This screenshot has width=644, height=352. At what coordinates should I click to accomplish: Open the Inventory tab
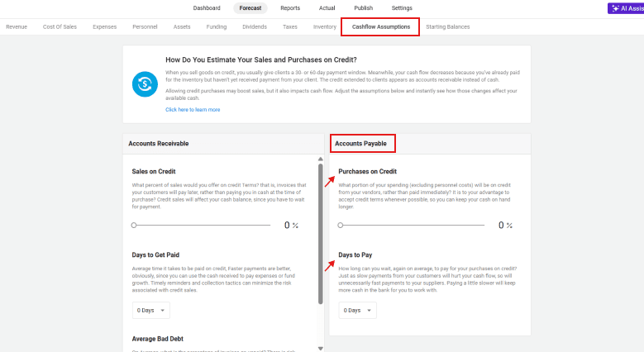click(x=324, y=26)
